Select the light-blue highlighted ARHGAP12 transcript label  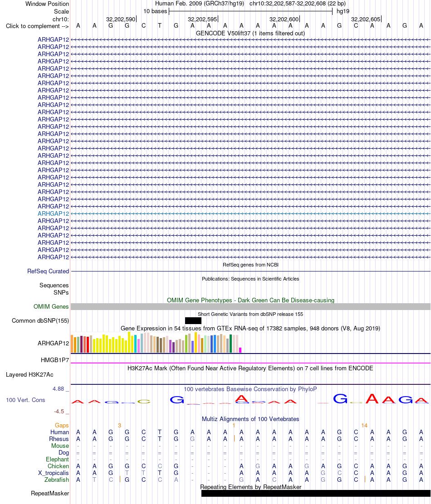[x=54, y=213]
